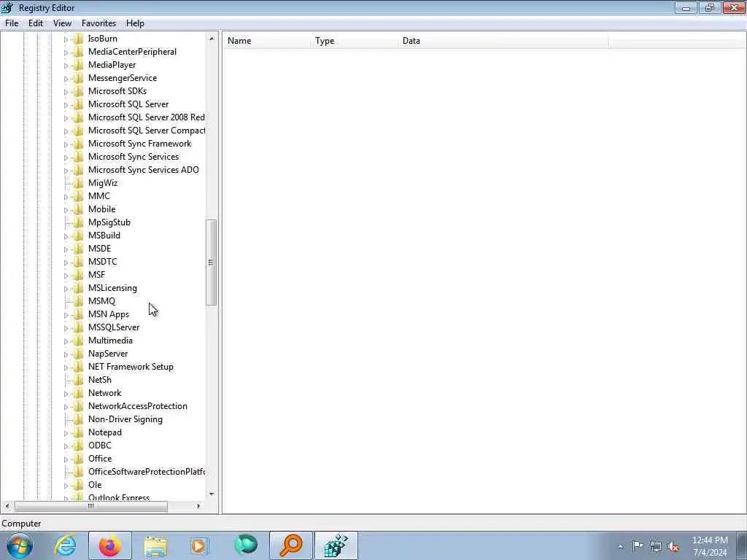Open the Help menu
This screenshot has width=747, height=560.
(135, 23)
